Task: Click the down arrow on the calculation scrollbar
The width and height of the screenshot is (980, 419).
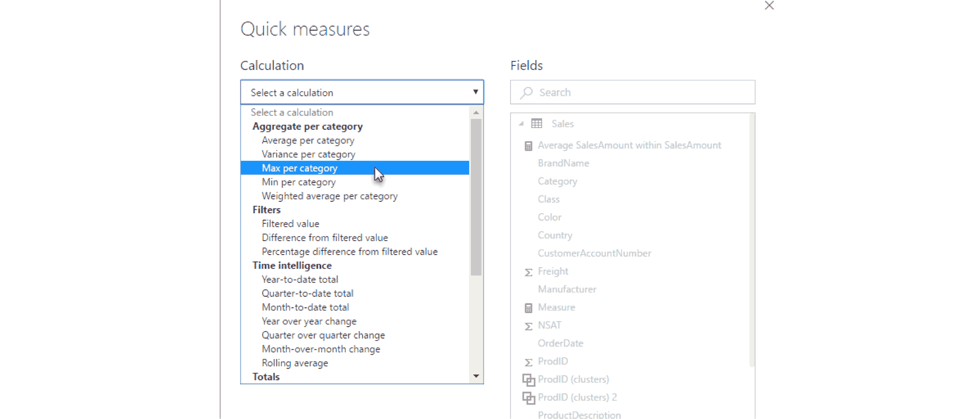Action: click(476, 376)
